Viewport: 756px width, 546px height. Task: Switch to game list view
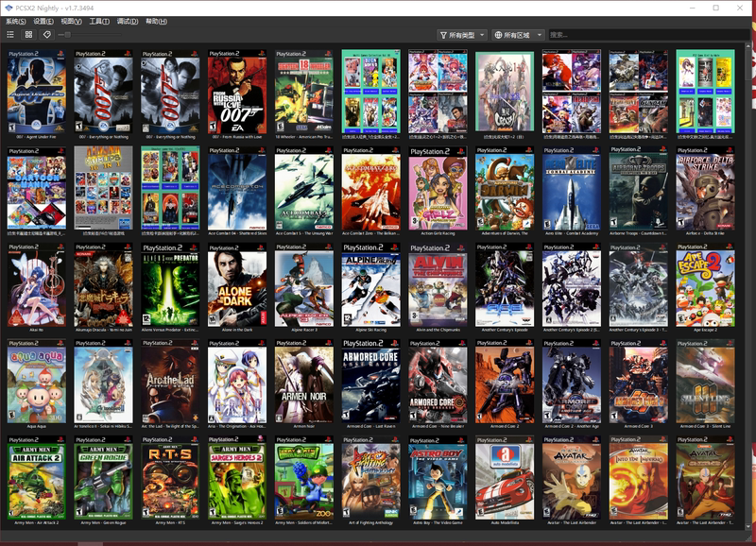tap(10, 35)
